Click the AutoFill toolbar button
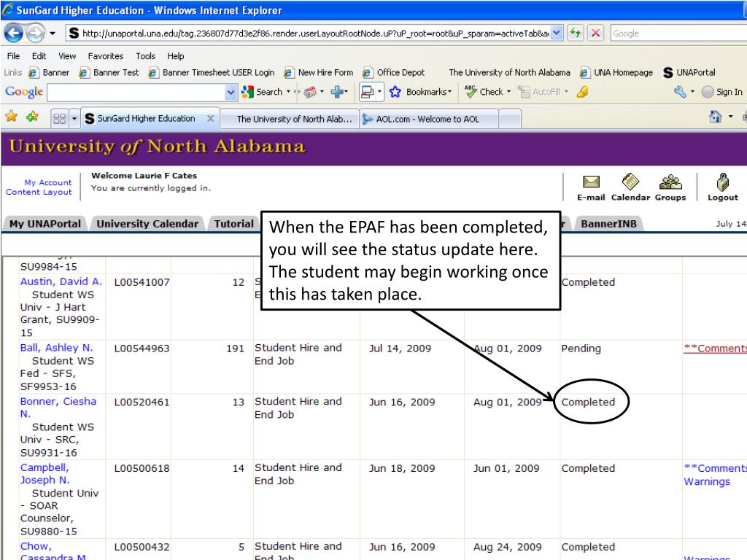The height and width of the screenshot is (560, 747). click(543, 92)
